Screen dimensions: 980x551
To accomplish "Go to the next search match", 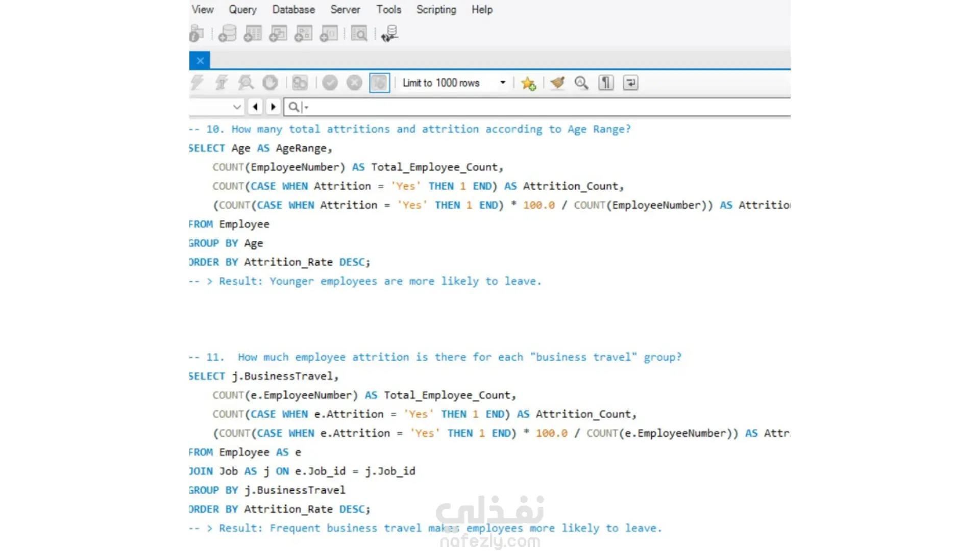I will tap(273, 107).
